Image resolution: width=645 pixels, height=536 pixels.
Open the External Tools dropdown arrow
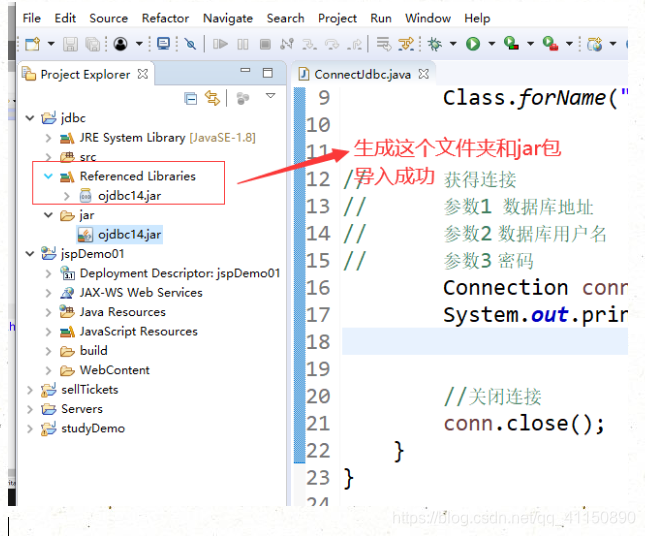(569, 44)
